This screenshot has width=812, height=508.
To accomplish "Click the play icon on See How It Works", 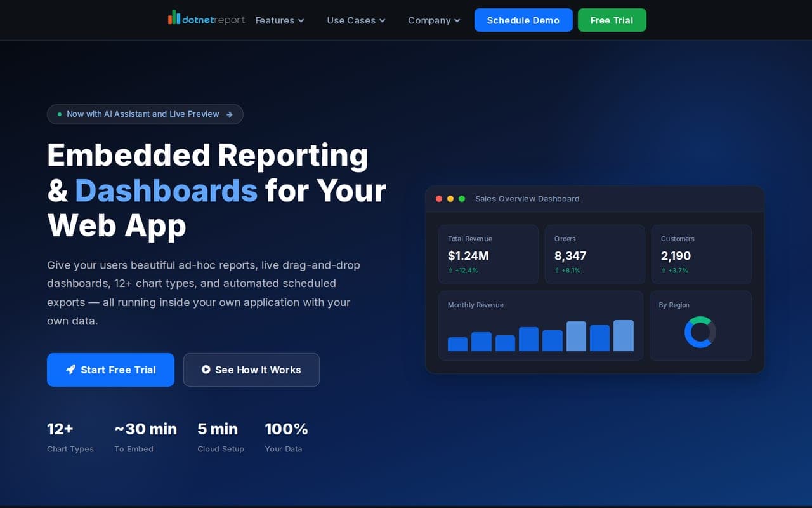I will point(206,370).
